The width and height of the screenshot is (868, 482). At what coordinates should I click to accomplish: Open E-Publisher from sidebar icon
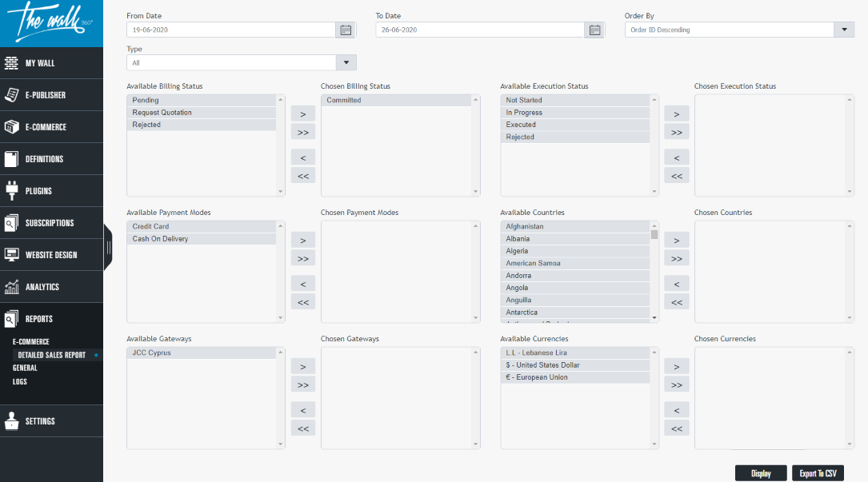(11, 95)
